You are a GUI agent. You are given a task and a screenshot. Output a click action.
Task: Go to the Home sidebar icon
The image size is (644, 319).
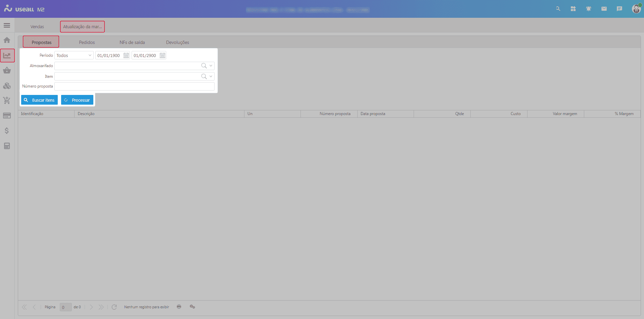pyautogui.click(x=7, y=40)
